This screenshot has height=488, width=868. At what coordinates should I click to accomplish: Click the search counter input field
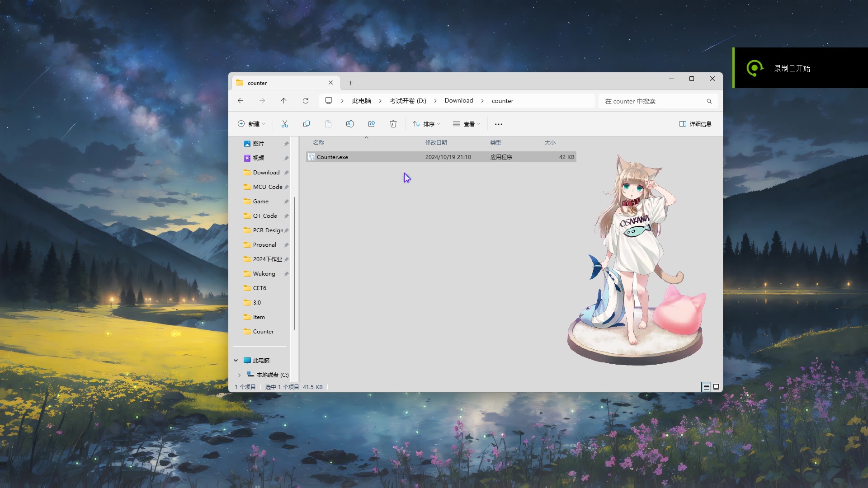[x=653, y=101]
